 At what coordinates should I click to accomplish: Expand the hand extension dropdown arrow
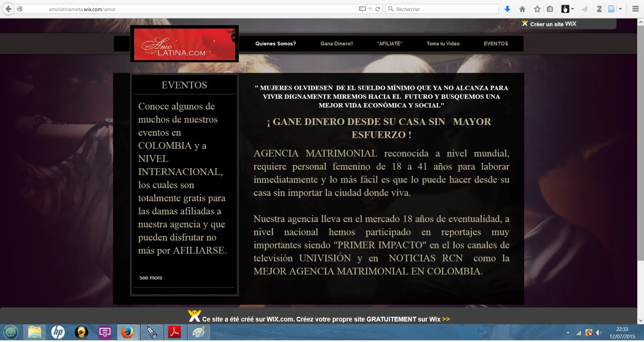point(572,9)
